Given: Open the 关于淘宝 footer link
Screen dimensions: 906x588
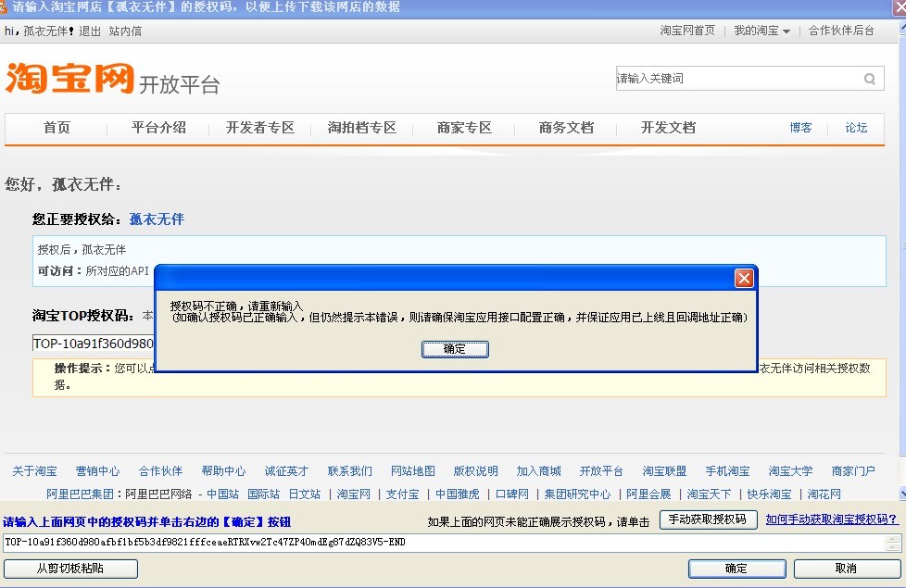Looking at the screenshot, I should tap(34, 471).
